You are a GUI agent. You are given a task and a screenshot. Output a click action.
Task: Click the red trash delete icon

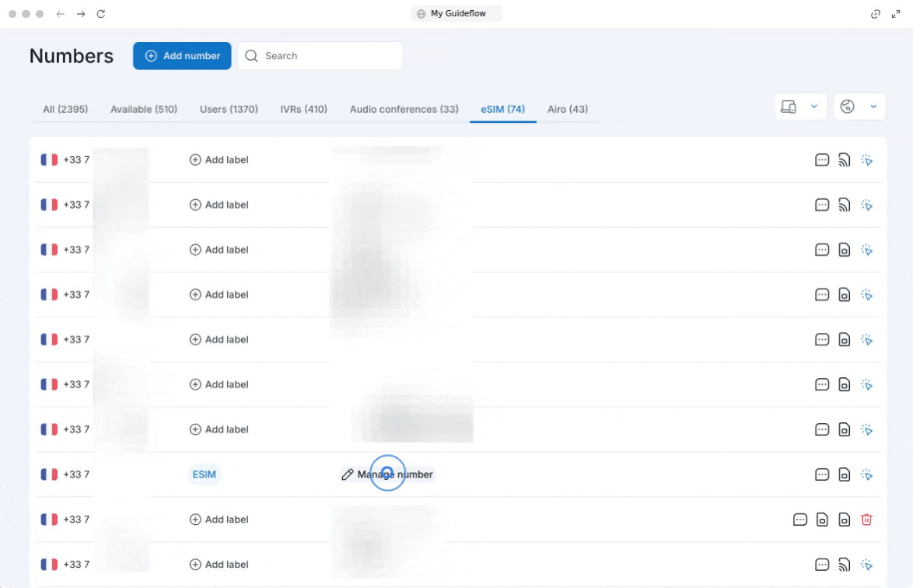click(866, 520)
